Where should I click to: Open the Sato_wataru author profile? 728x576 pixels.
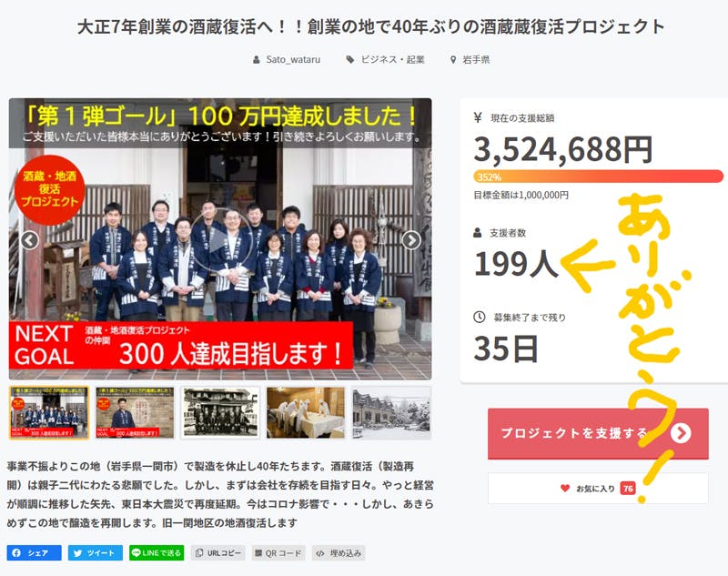287,59
